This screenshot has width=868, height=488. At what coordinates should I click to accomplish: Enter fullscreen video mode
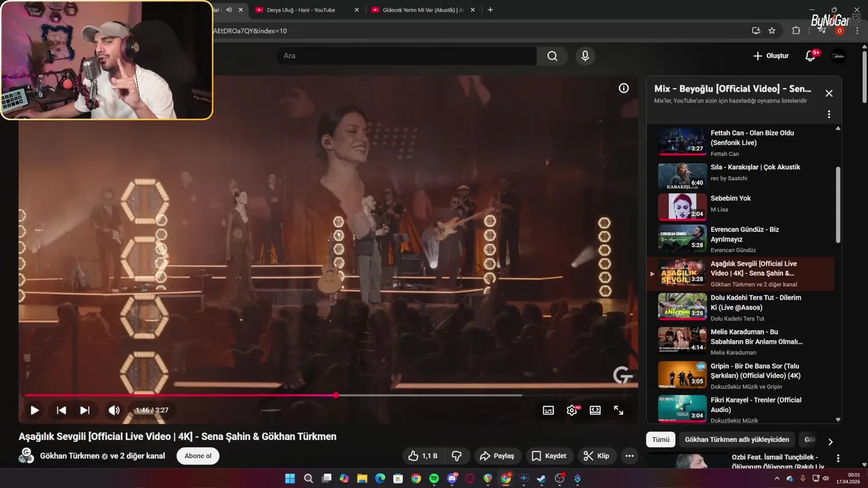[x=618, y=410]
